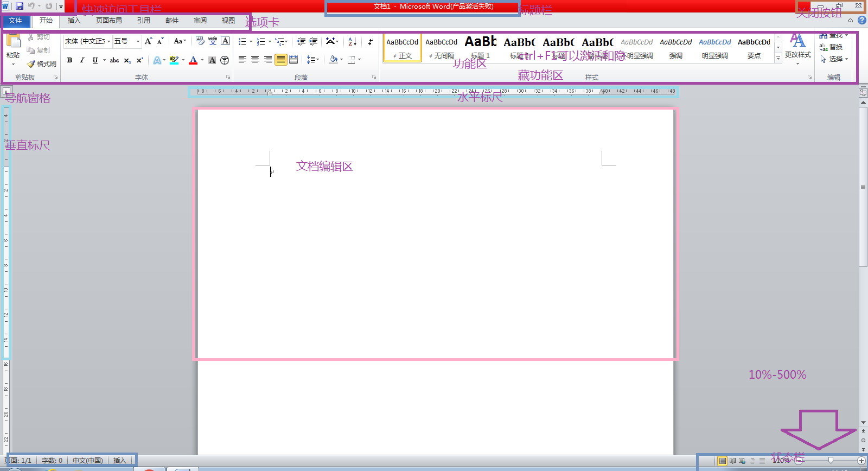This screenshot has height=471, width=868.
Task: Apply superscript formatting
Action: point(140,60)
